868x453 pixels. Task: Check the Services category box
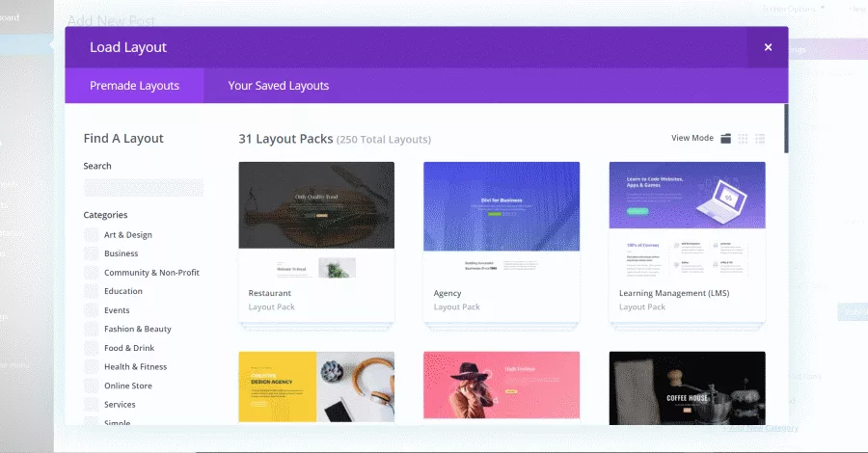click(x=92, y=404)
